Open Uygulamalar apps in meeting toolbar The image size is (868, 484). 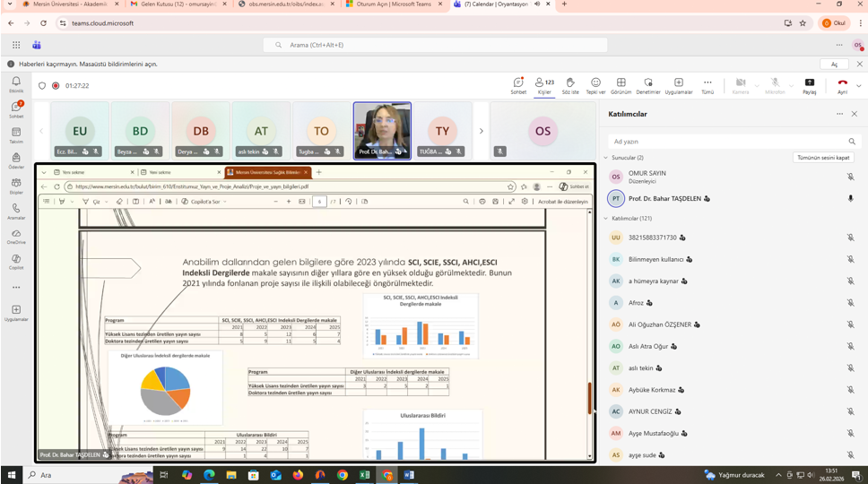(x=678, y=84)
